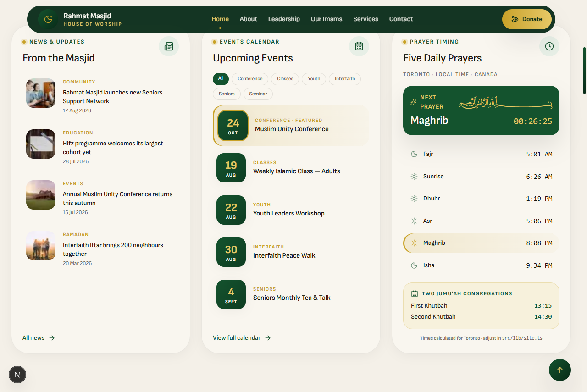This screenshot has width=587, height=392.
Task: Click the Donate button
Action: point(527,19)
